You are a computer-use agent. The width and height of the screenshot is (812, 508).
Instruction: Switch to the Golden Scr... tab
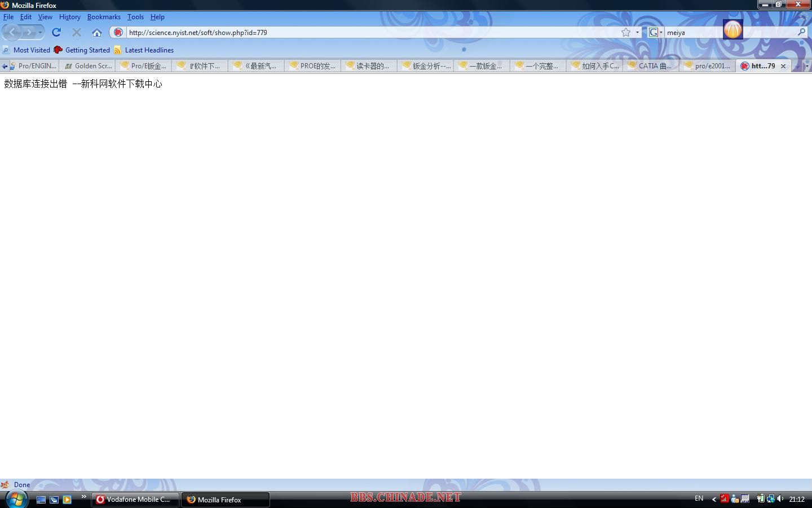(87, 66)
